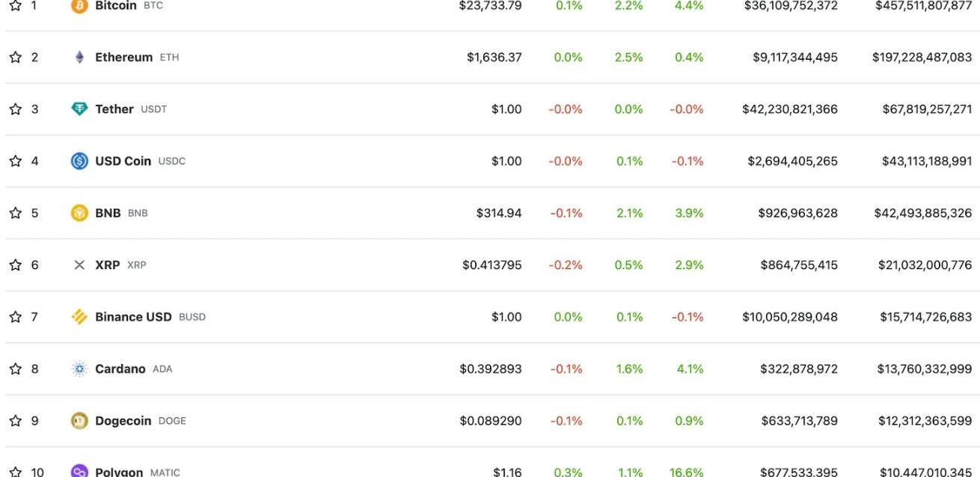Click the USD Coin logo icon
980x477 pixels.
click(x=79, y=161)
